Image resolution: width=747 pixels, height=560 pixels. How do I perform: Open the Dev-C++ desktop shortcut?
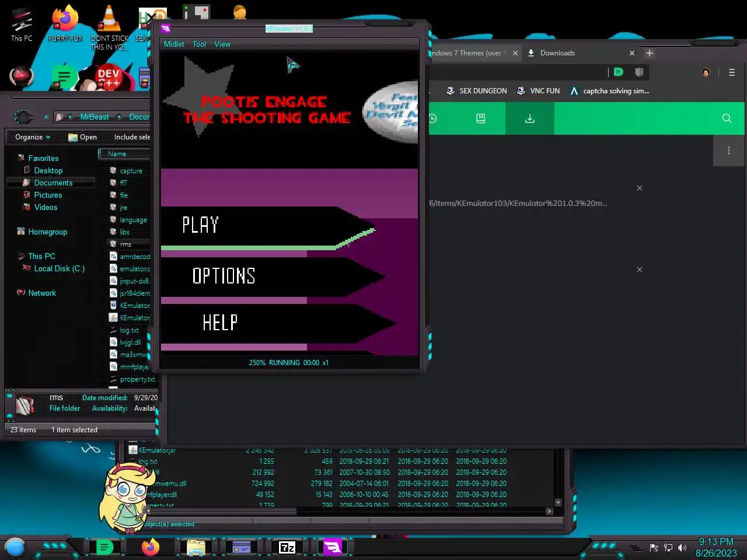tap(109, 78)
